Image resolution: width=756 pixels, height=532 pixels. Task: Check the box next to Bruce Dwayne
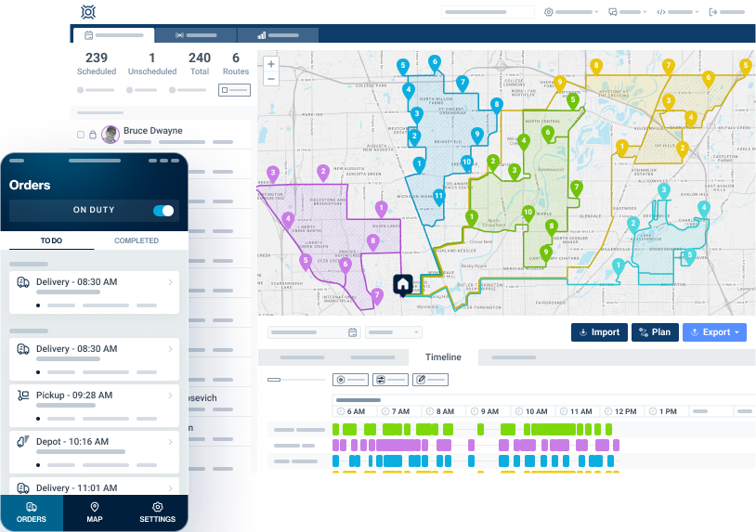[x=81, y=135]
